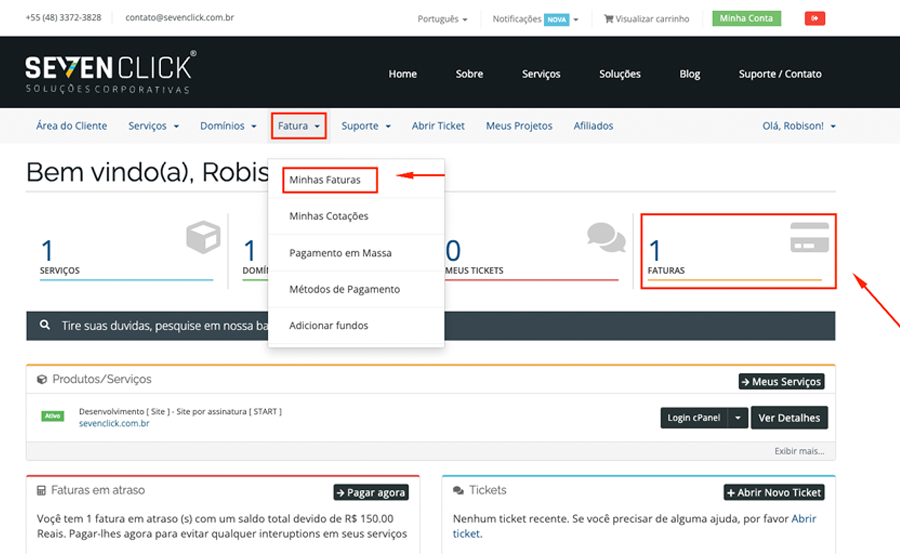900x554 pixels.
Task: Click the search magnifier icon
Action: (x=45, y=326)
